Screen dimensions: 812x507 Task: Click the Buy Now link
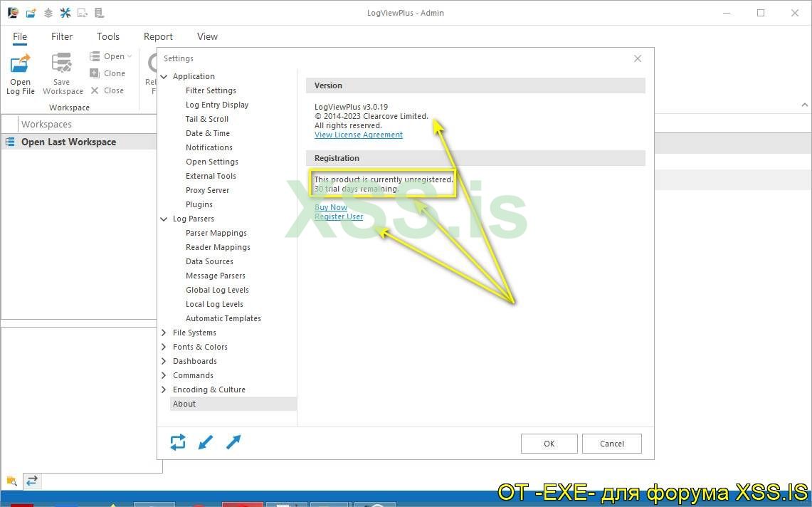[x=331, y=207]
